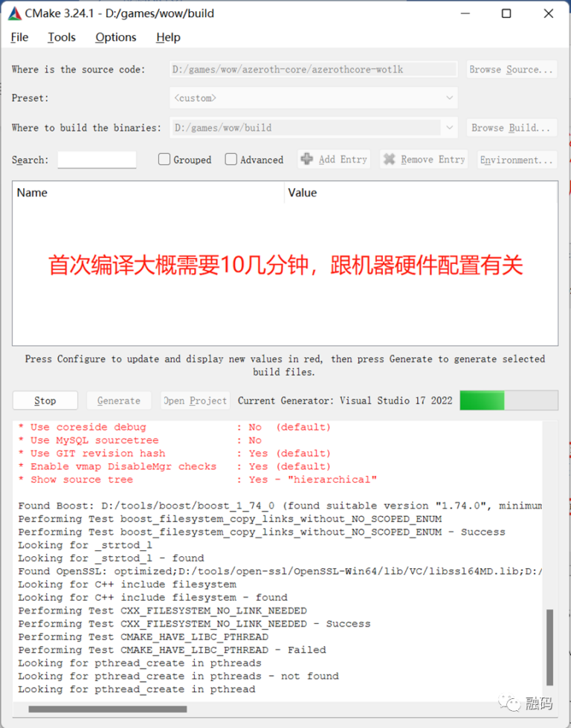
Task: Open the File menu
Action: point(19,37)
